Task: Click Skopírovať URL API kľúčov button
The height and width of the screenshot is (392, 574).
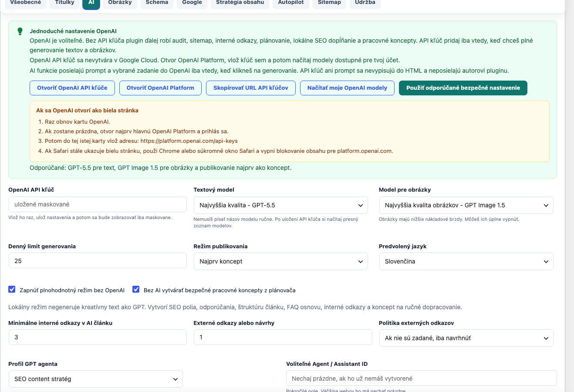Action: click(251, 88)
